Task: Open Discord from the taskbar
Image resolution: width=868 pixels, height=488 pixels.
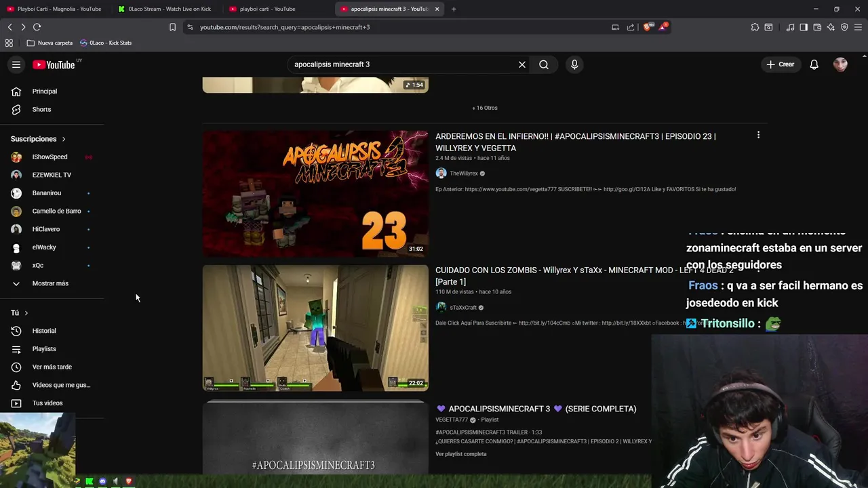Action: pyautogui.click(x=102, y=481)
